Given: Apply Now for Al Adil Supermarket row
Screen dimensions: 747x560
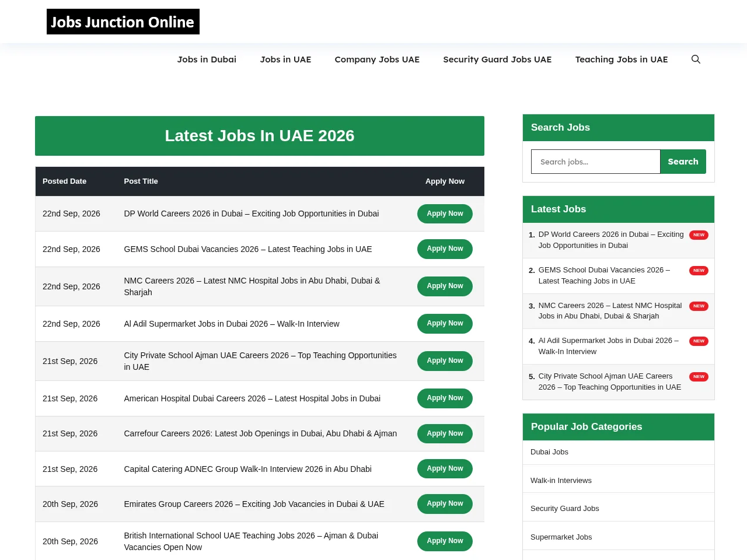Looking at the screenshot, I should [x=445, y=324].
